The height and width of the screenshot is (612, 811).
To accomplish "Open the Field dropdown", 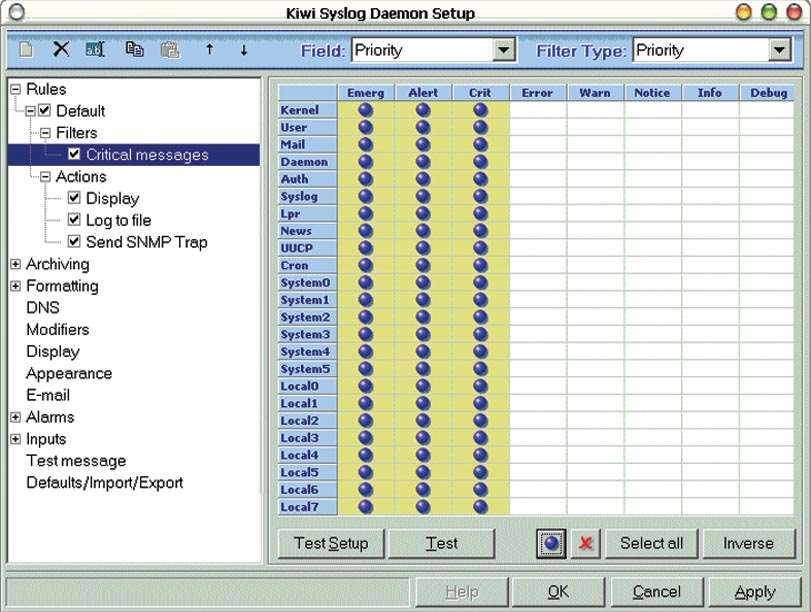I will click(503, 50).
